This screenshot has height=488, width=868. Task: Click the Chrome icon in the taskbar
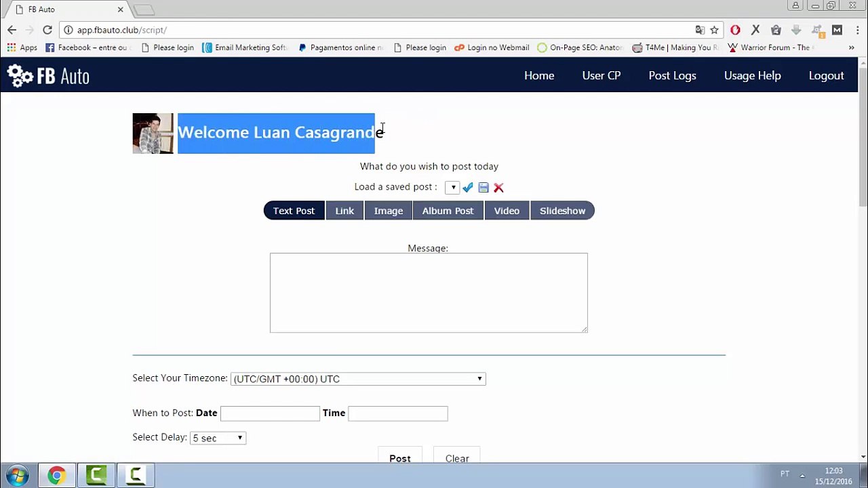click(x=56, y=475)
